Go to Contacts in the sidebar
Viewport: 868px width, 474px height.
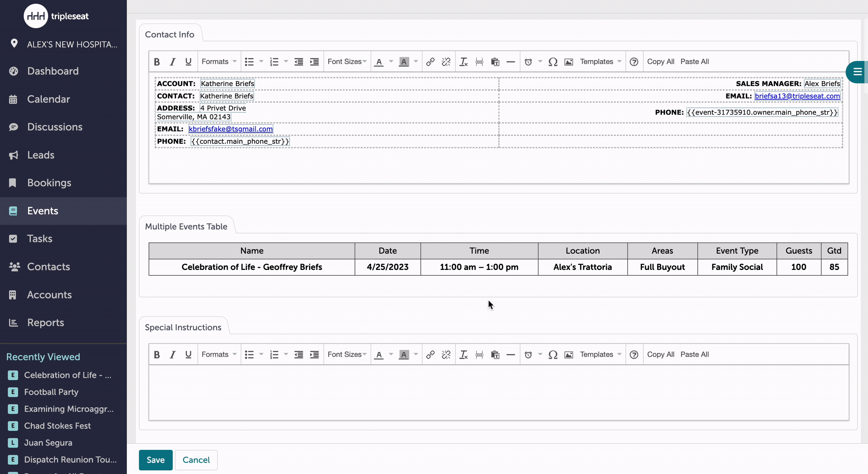click(63, 267)
